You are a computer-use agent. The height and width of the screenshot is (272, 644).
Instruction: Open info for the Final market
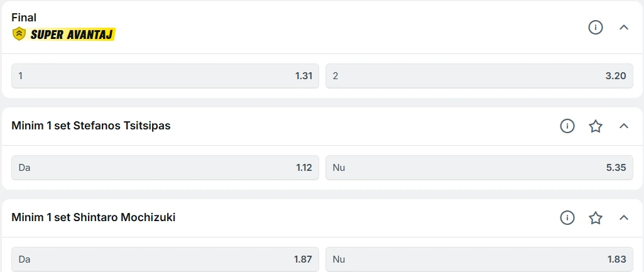[596, 27]
